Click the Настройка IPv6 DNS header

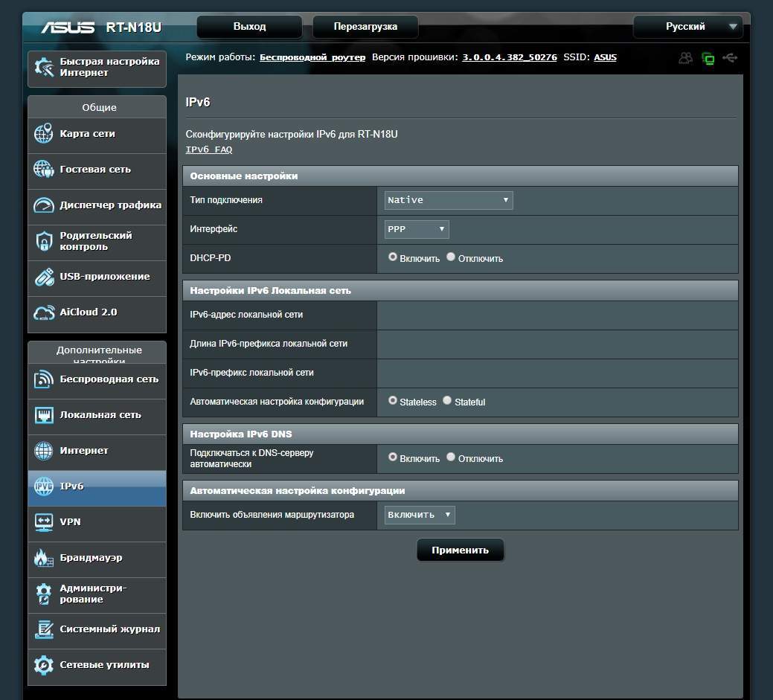pyautogui.click(x=460, y=434)
